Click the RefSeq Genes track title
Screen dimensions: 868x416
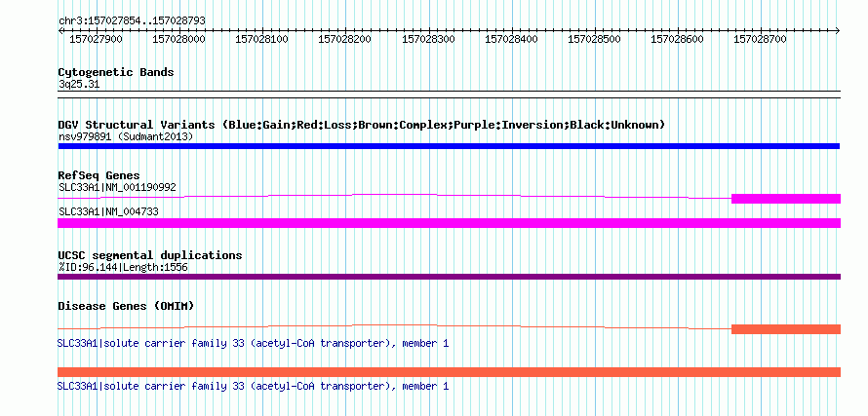pyautogui.click(x=99, y=176)
